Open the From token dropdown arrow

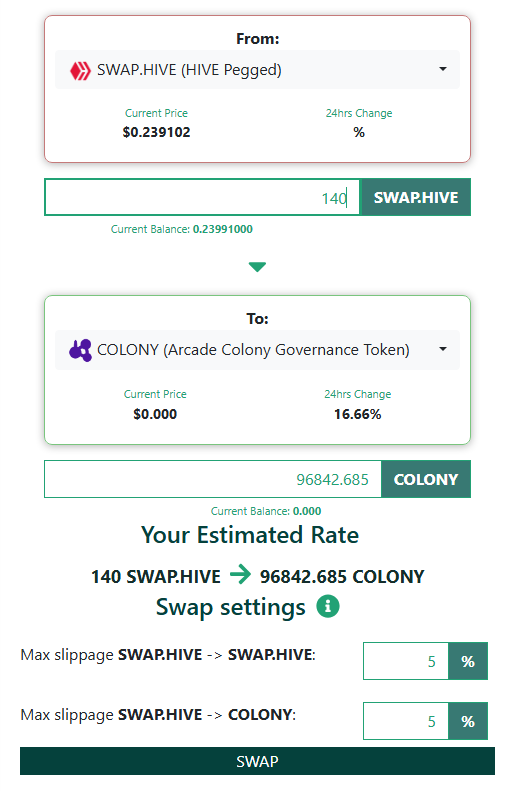[x=443, y=69]
